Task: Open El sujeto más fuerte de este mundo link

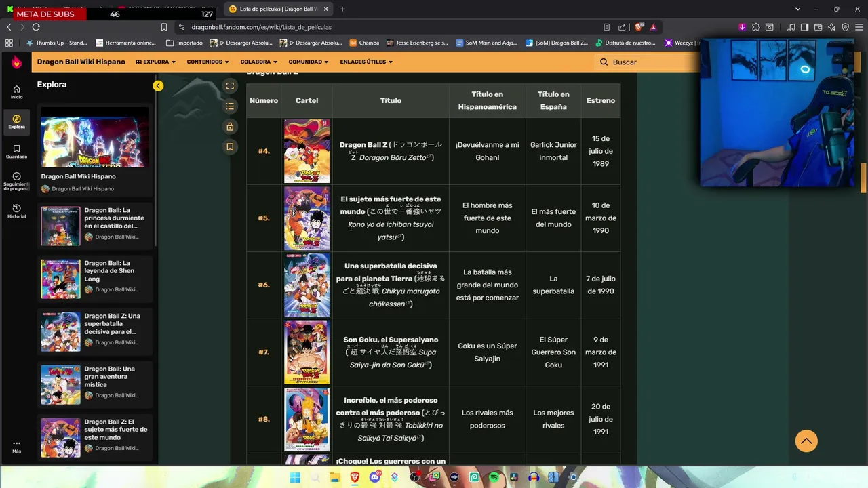Action: pos(391,205)
